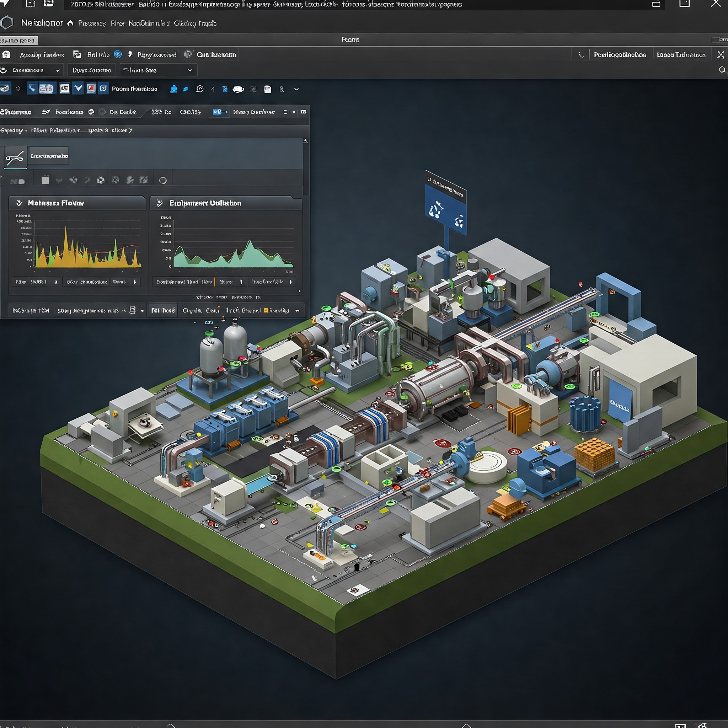The image size is (728, 728).
Task: Select the pointer selection tool in the toolbar
Action: 32,88
